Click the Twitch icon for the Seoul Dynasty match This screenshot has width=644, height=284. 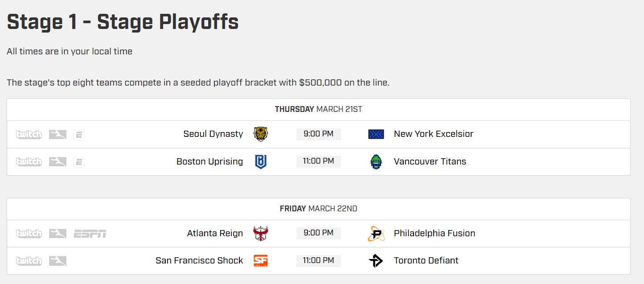click(28, 134)
